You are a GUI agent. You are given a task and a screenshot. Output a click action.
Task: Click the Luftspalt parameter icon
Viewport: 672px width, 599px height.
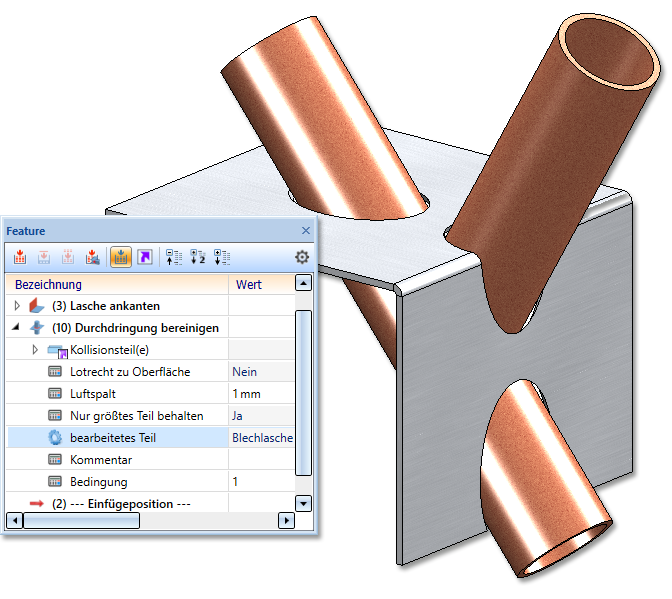(55, 393)
